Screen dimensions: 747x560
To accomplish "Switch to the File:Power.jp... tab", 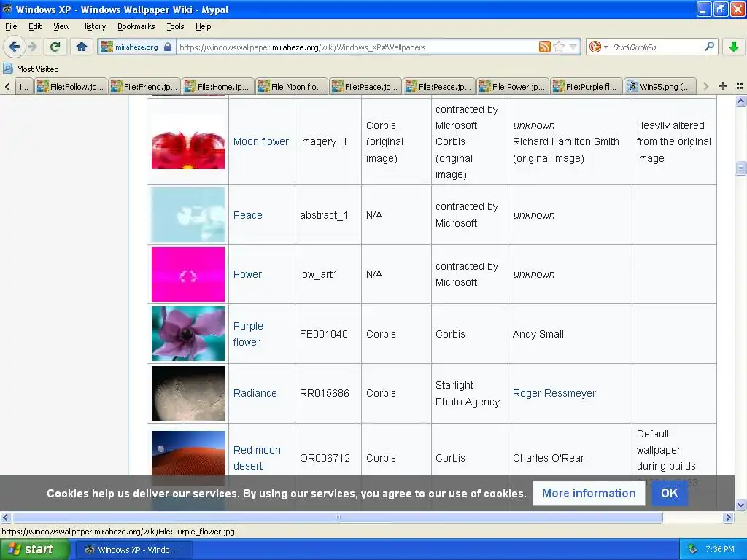I will [x=513, y=86].
